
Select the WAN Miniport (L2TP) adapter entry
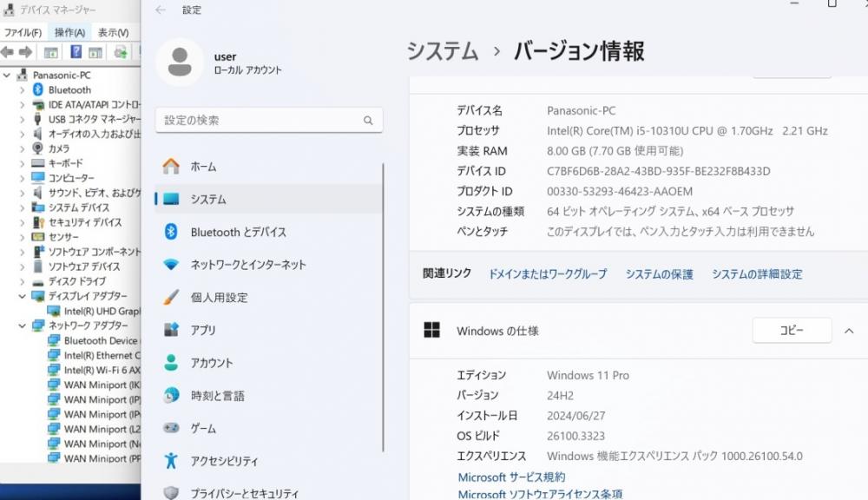coord(102,429)
